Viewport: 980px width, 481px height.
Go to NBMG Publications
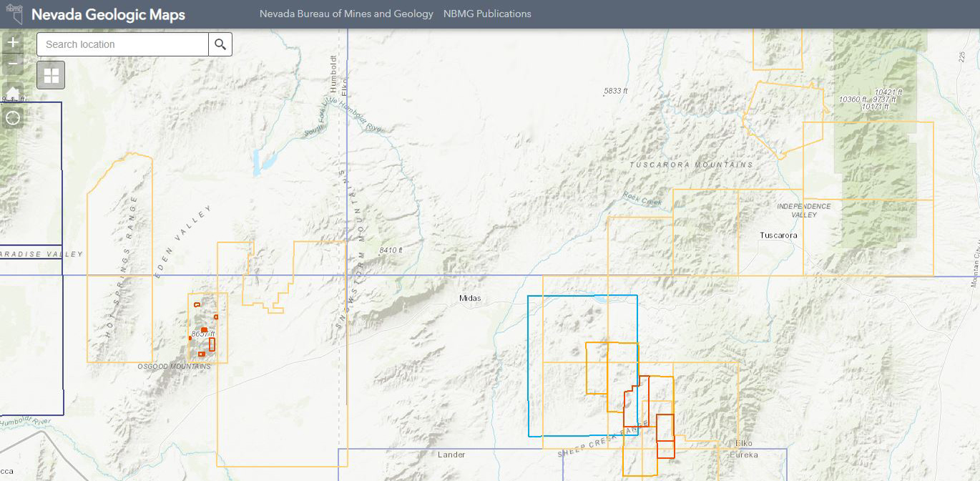(x=487, y=14)
